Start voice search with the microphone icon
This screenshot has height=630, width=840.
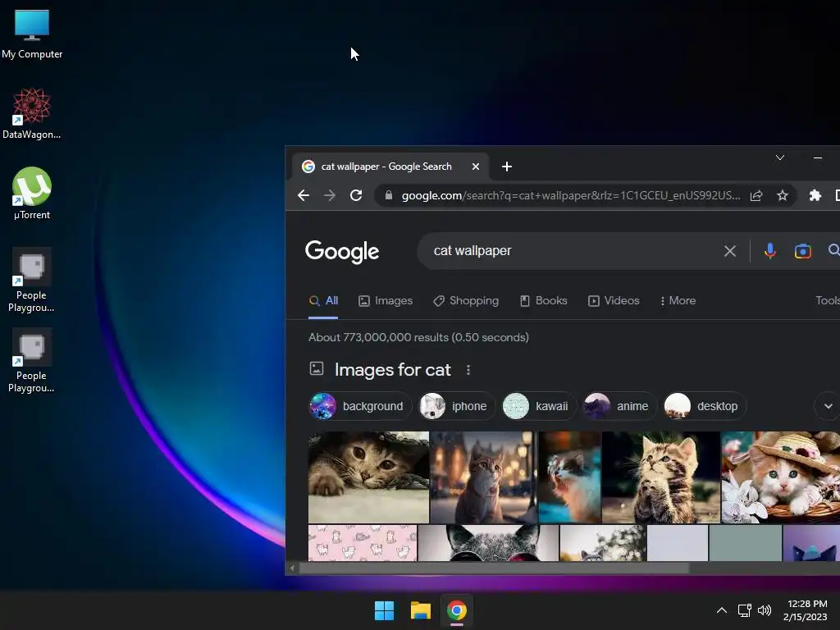click(769, 251)
